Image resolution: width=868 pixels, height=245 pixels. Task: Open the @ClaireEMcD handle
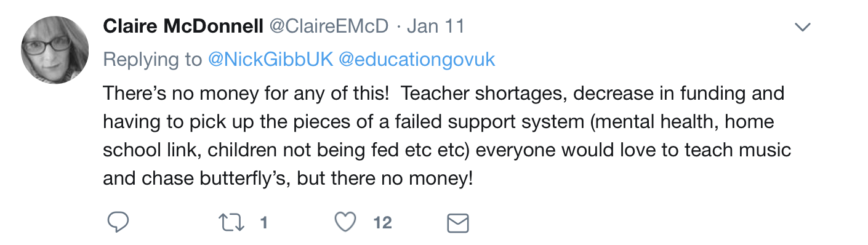click(329, 26)
